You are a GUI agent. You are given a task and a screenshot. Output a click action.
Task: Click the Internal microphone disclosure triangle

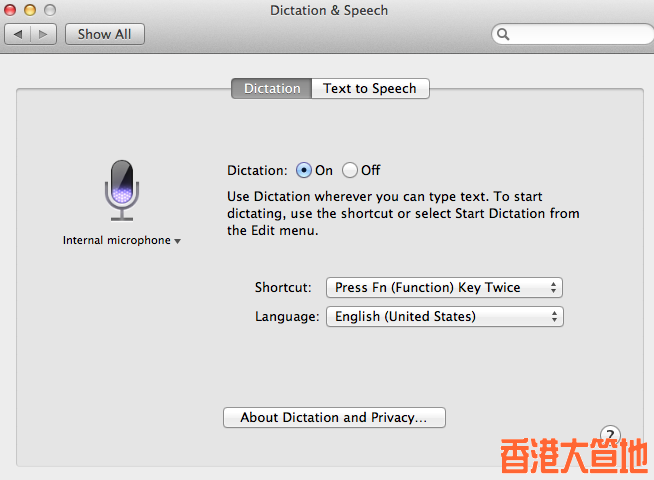pos(177,241)
